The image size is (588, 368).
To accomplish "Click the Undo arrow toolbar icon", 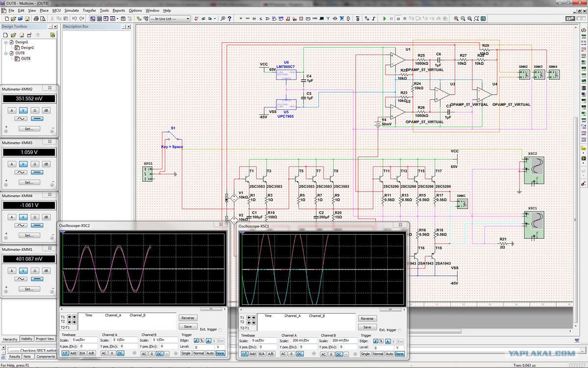I will pyautogui.click(x=74, y=19).
